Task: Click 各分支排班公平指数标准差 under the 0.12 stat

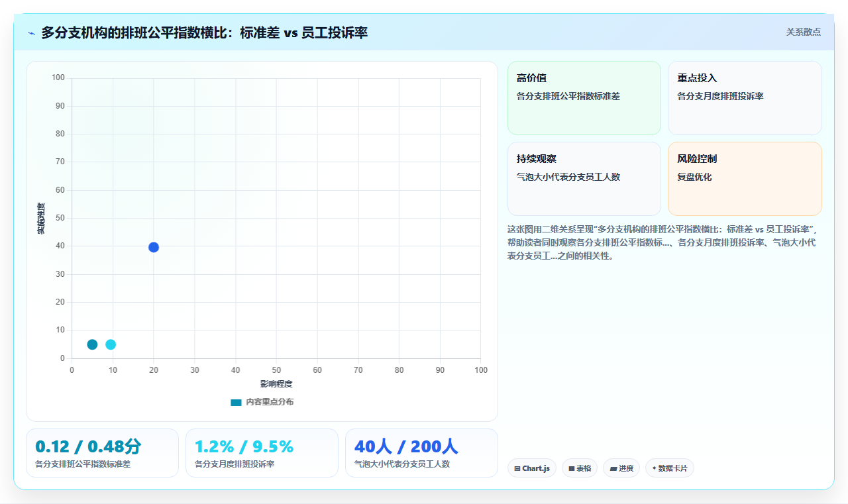Action: (x=83, y=464)
